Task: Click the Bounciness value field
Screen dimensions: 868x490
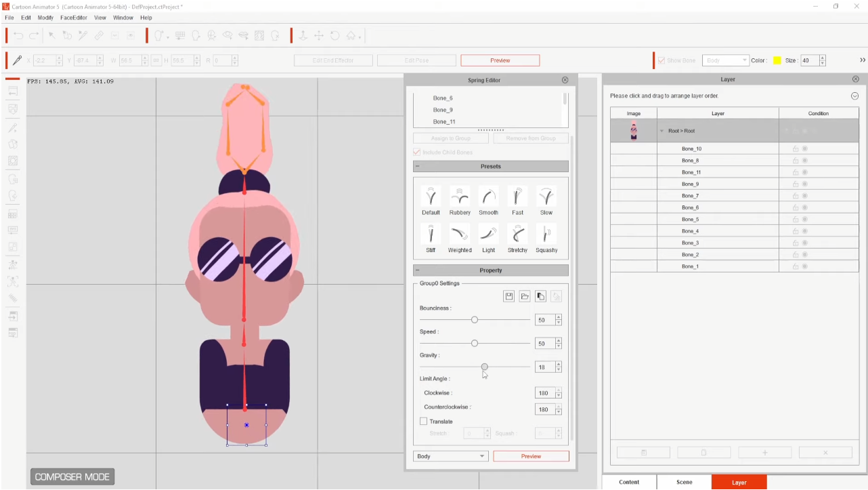Action: tap(544, 320)
